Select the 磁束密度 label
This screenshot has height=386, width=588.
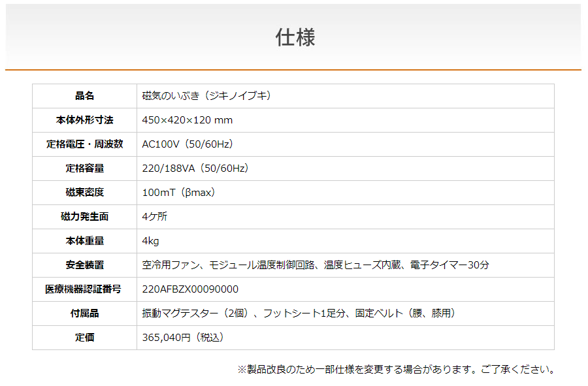coord(85,193)
